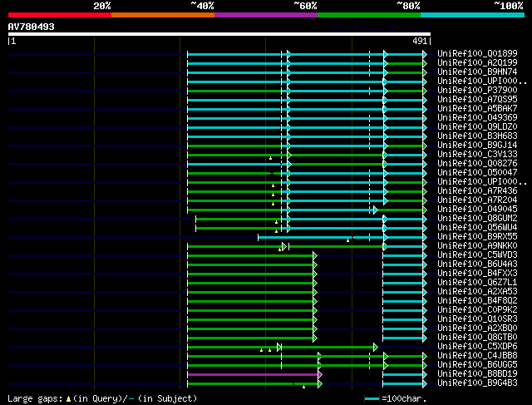This screenshot has width=532, height=405.
Task: Select hit label UniRef100_B9G4B3
Action: tap(477, 383)
